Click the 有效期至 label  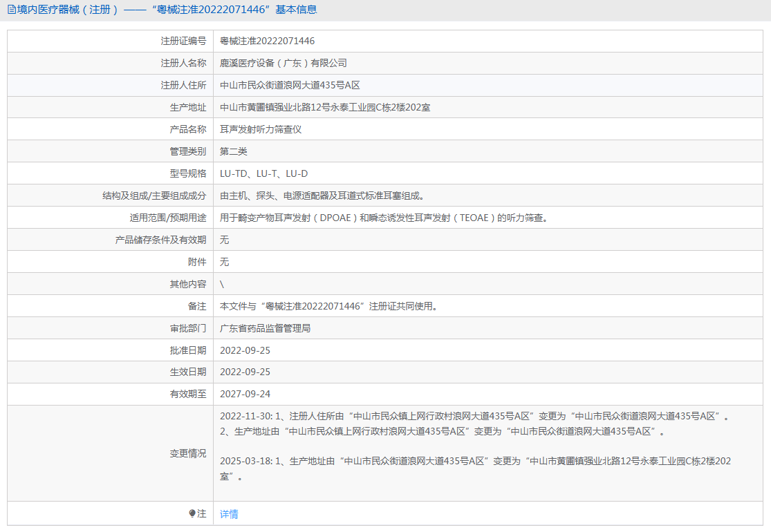click(x=188, y=394)
